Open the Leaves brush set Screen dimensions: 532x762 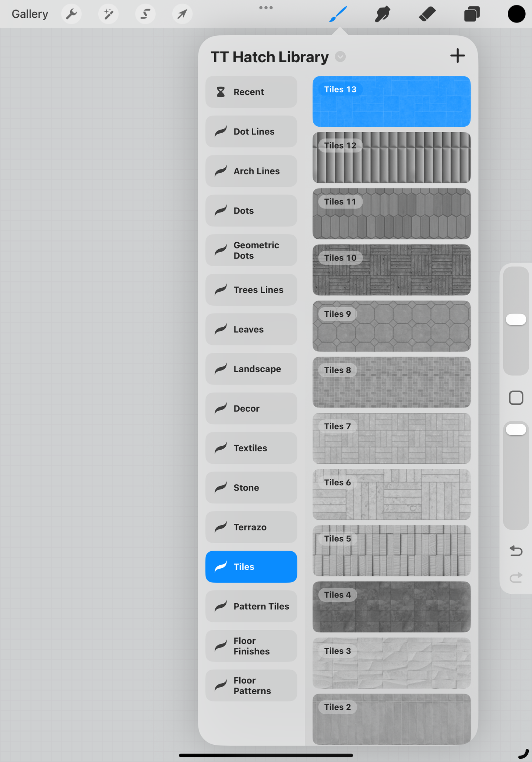pyautogui.click(x=251, y=329)
